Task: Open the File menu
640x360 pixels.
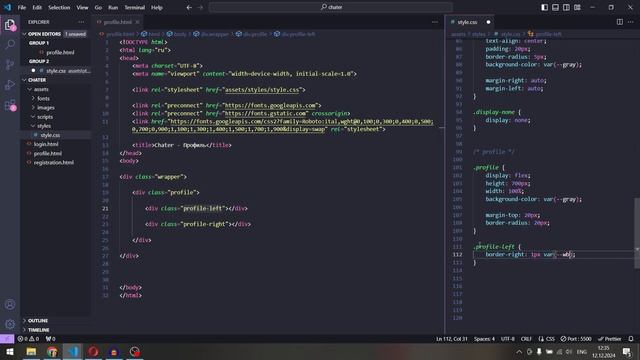Action: (22, 7)
